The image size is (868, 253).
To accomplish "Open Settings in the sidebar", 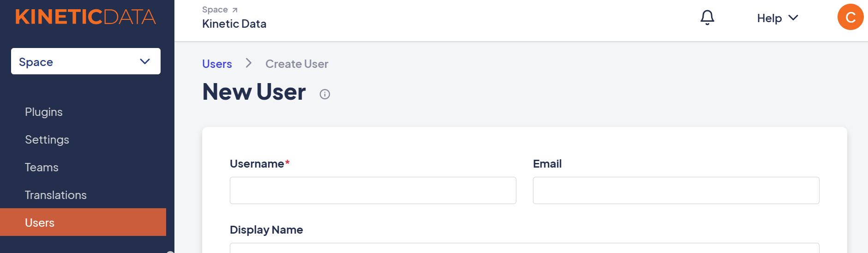I will pos(47,139).
